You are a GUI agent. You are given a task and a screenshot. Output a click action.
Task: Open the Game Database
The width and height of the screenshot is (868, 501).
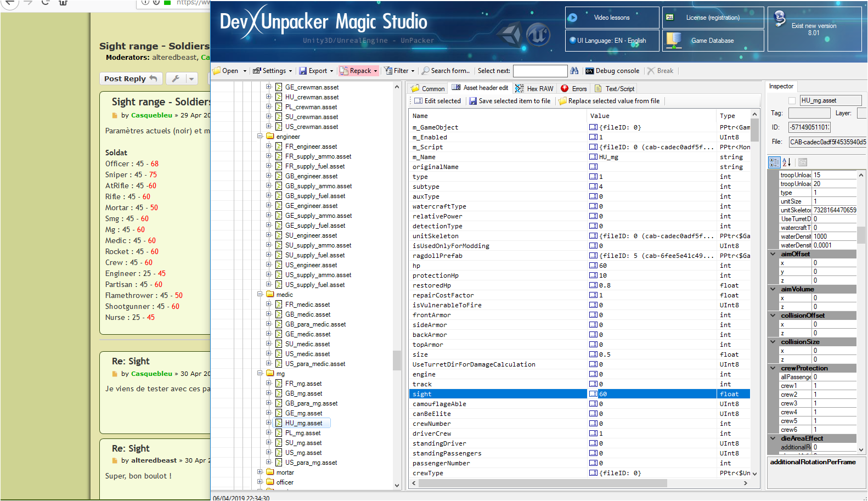(x=713, y=41)
